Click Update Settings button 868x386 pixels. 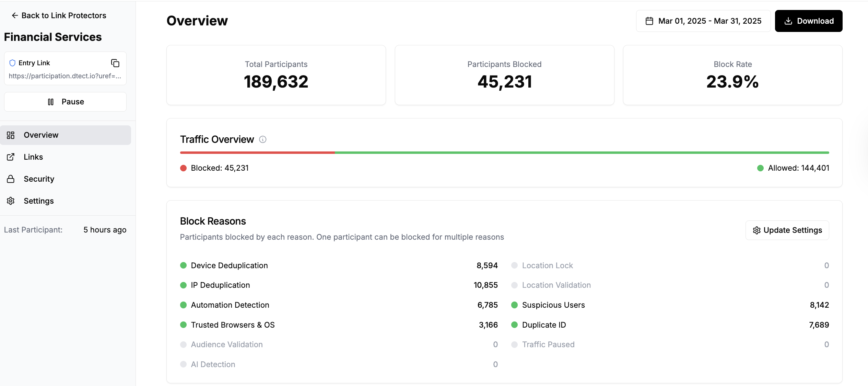[787, 230]
